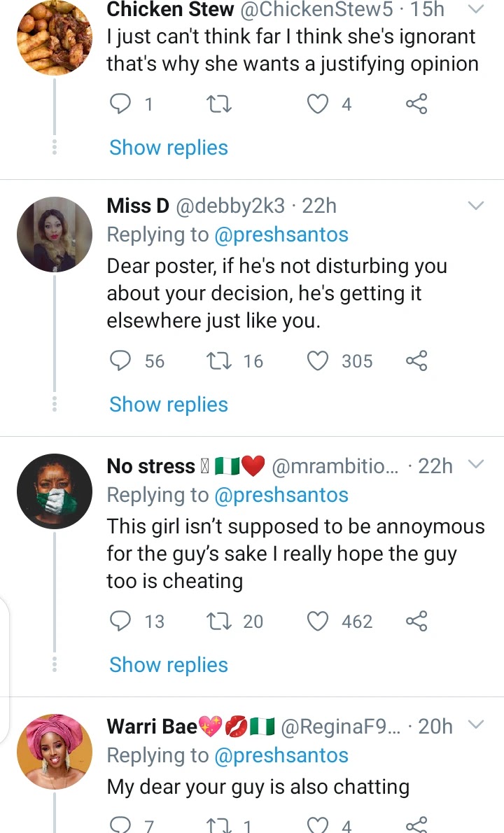Like Miss D's tweet with 305 likes

(318, 361)
